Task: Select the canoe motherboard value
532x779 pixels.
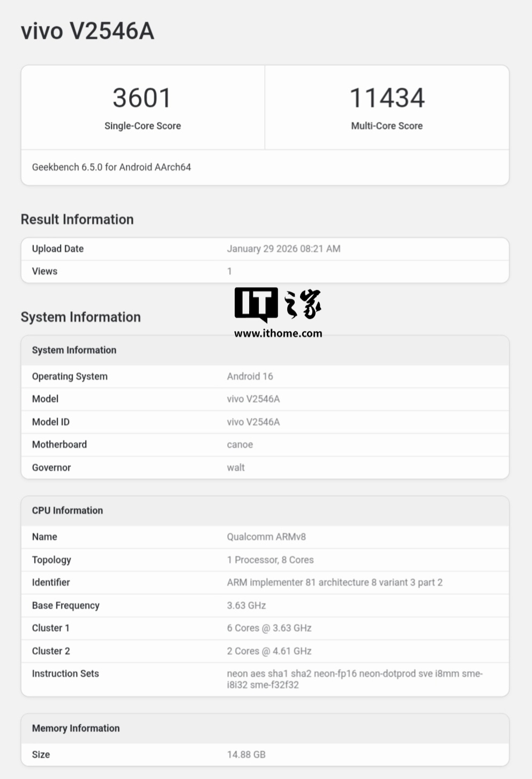Action: (x=239, y=445)
